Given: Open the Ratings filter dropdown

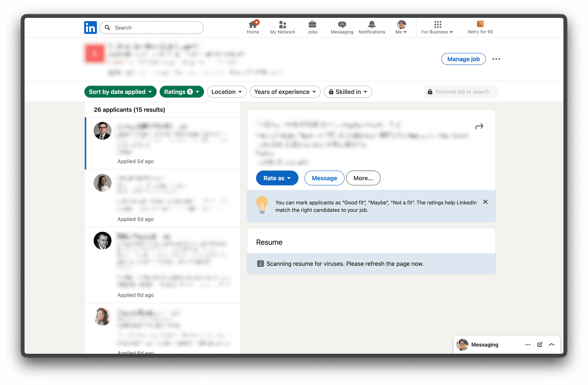Looking at the screenshot, I should [182, 92].
